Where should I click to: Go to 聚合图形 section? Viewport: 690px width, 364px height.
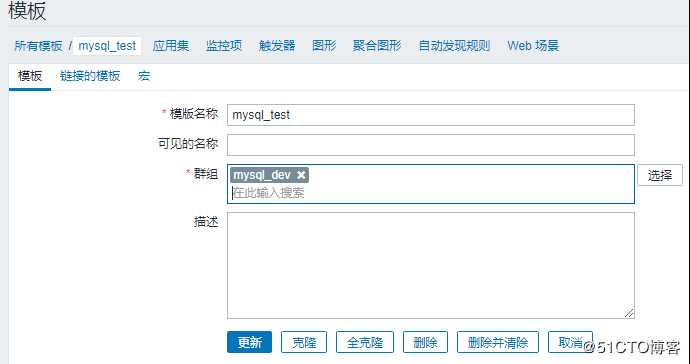(x=377, y=46)
